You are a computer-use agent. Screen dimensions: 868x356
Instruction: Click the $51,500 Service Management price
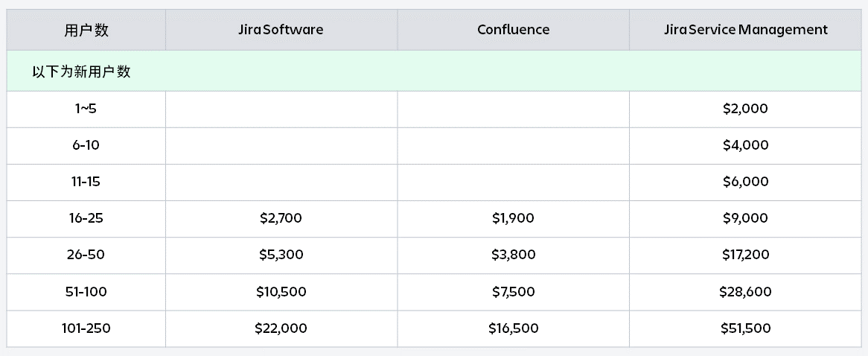(x=746, y=328)
